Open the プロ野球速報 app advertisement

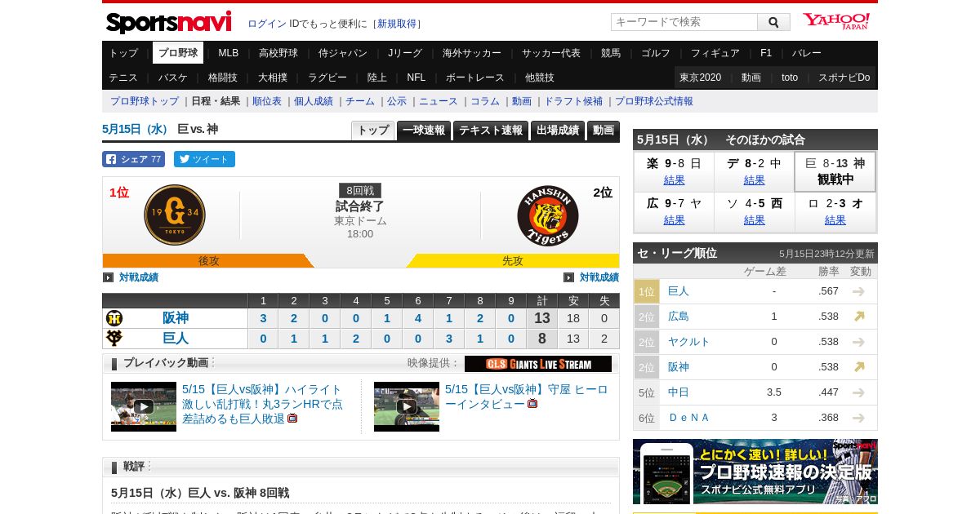[755, 472]
